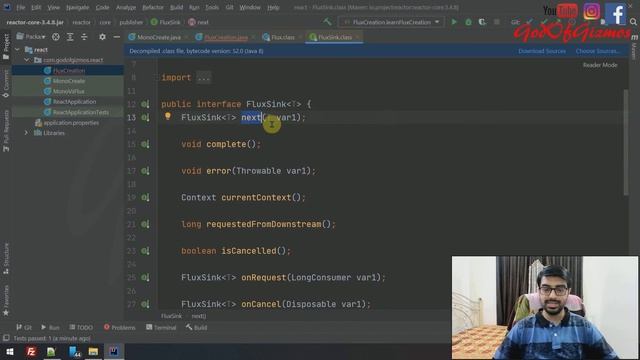Open the Navigate menu
Viewport: 640px width, 360px height.
coord(77,7)
